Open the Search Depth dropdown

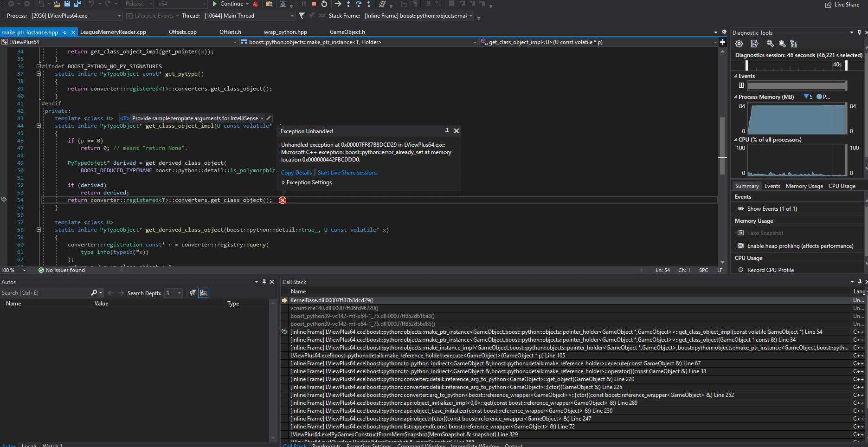click(x=174, y=293)
